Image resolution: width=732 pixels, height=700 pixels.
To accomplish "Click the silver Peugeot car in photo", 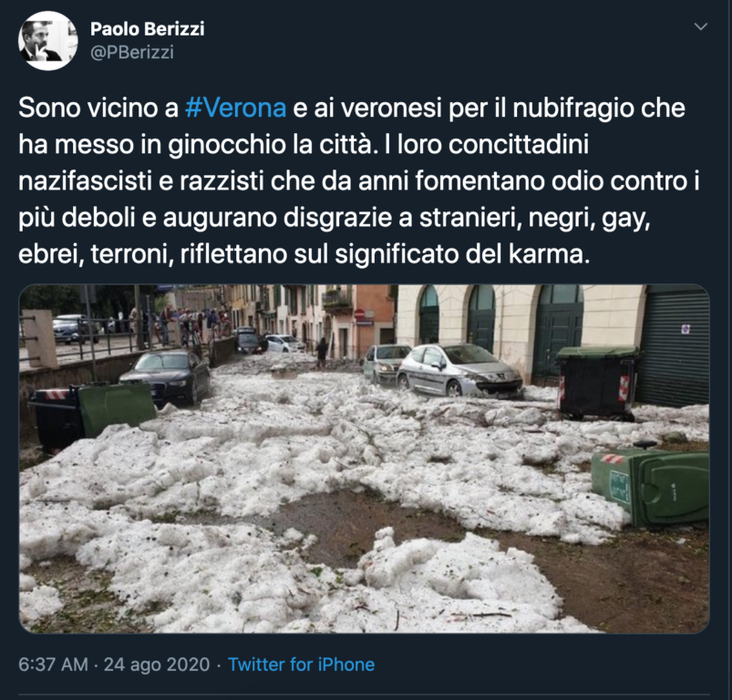I will click(459, 372).
